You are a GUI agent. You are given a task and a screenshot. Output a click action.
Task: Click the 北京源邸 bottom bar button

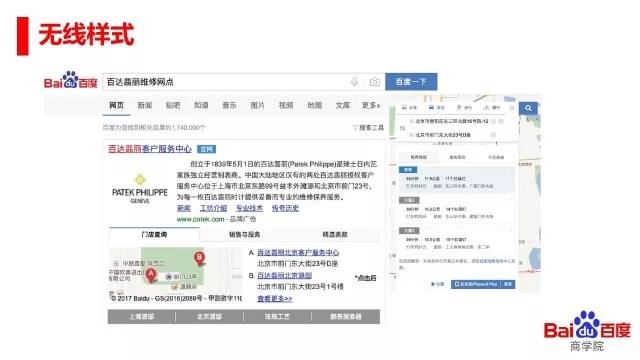coord(209,316)
